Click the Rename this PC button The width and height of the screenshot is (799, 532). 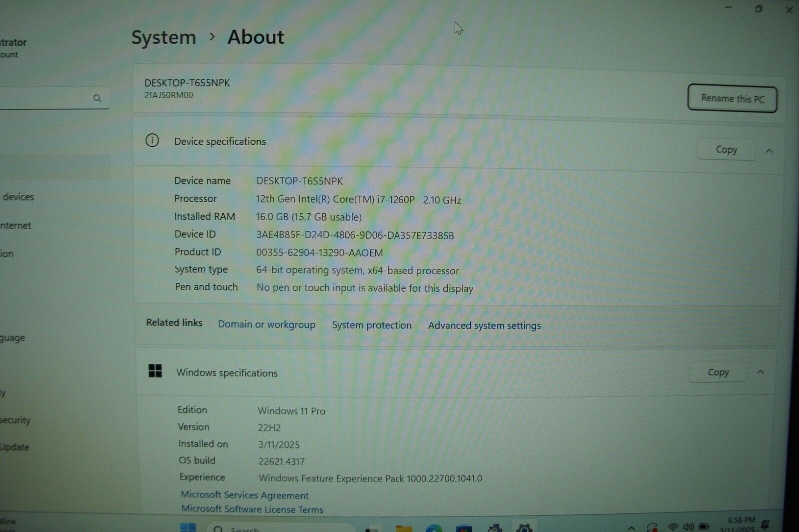click(732, 98)
